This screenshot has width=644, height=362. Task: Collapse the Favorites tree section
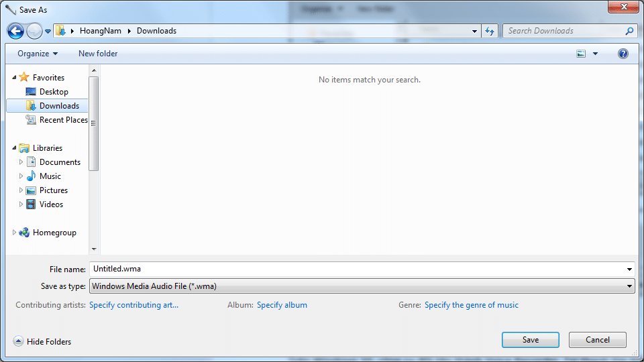point(14,78)
